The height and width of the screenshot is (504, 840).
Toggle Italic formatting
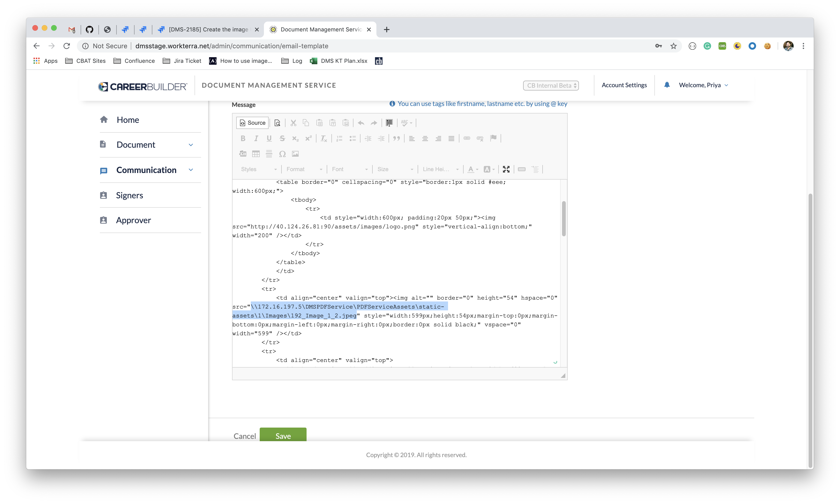(256, 138)
